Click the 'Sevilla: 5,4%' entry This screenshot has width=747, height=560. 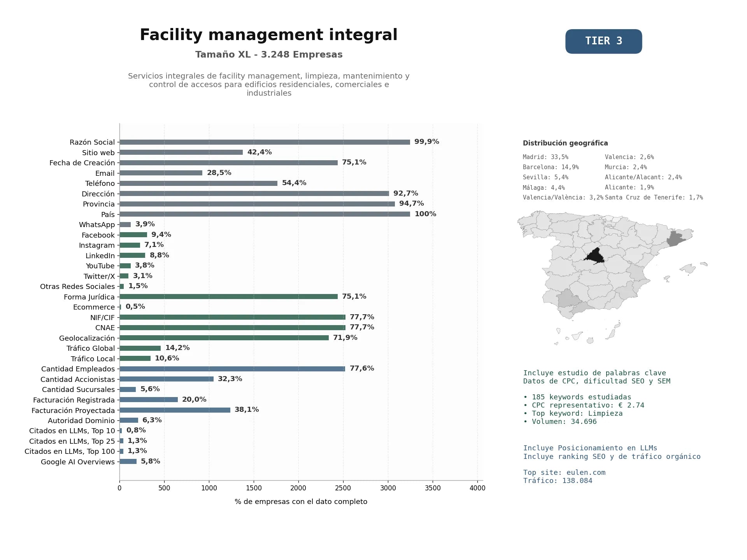(545, 177)
